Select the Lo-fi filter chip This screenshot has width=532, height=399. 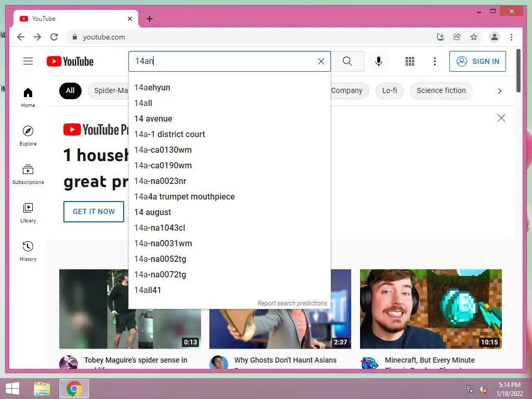[390, 90]
